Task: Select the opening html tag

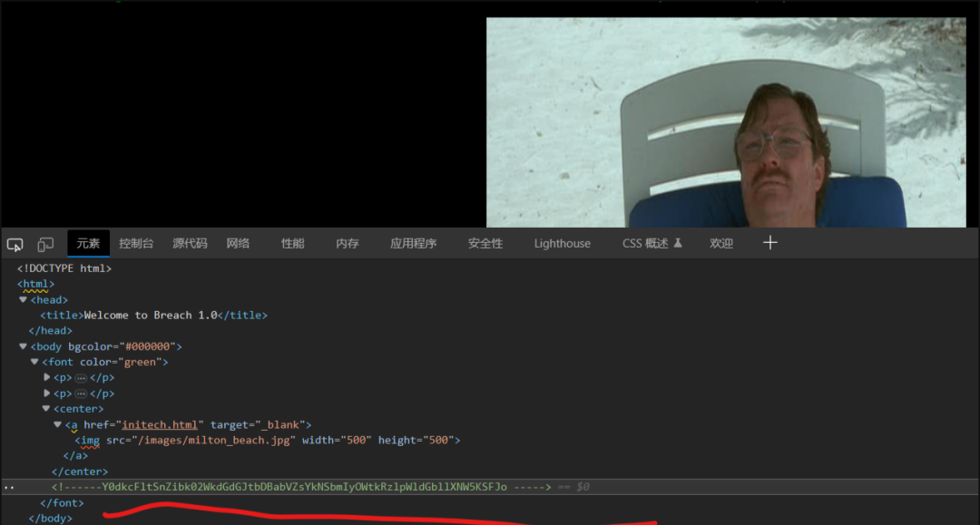Action: pos(35,284)
